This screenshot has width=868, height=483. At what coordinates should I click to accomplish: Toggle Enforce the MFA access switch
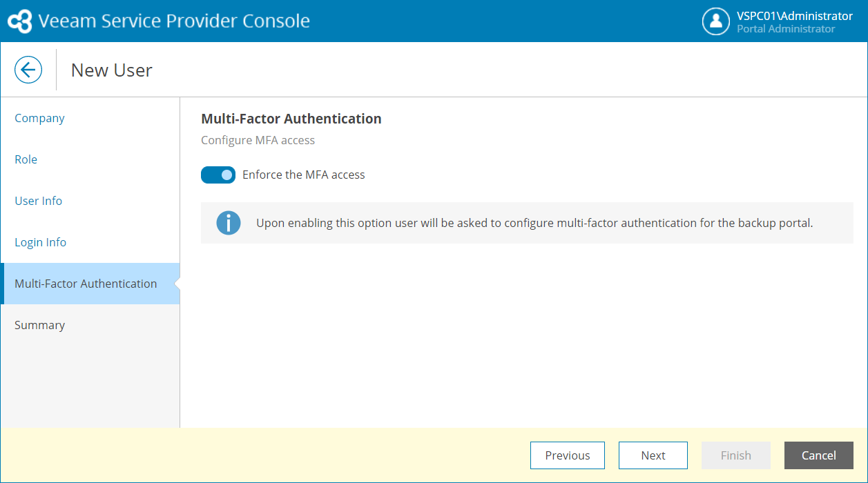pyautogui.click(x=218, y=175)
